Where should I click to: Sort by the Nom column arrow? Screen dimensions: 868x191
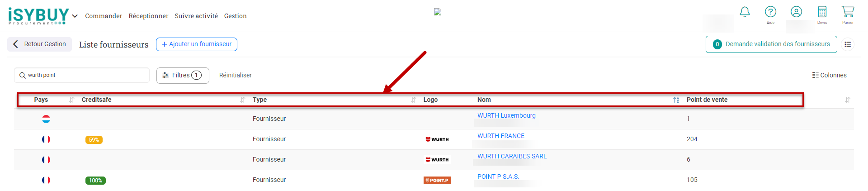pyautogui.click(x=676, y=100)
